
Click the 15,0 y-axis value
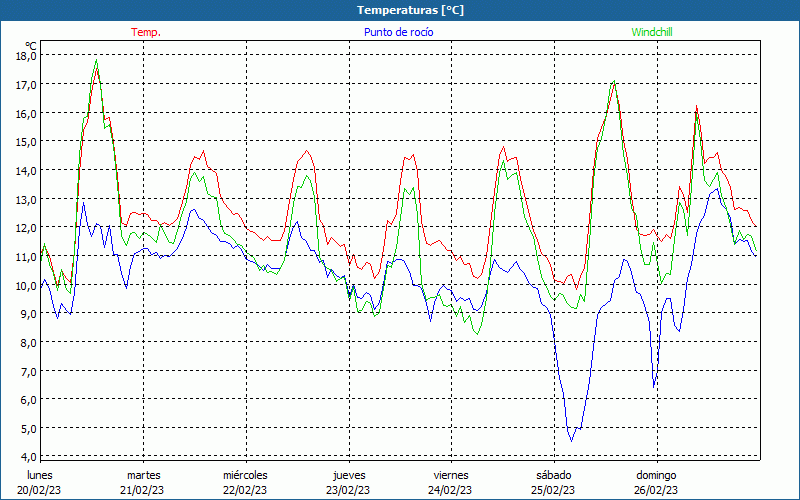26,142
